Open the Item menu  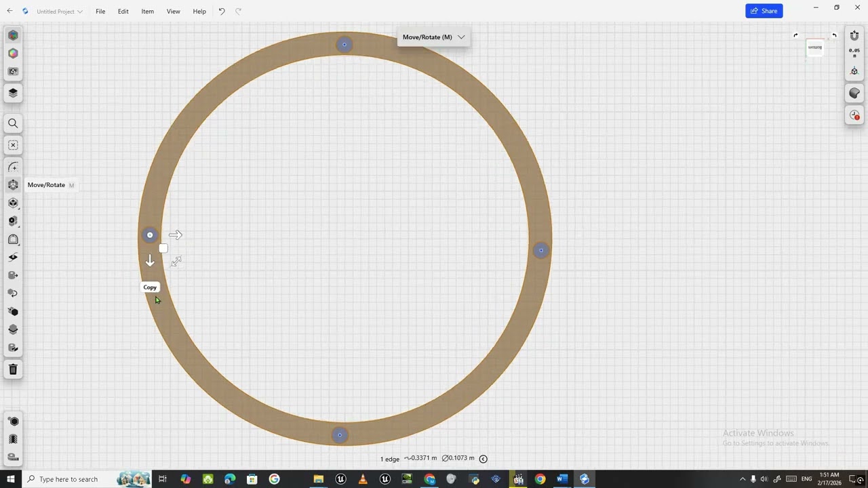147,12
